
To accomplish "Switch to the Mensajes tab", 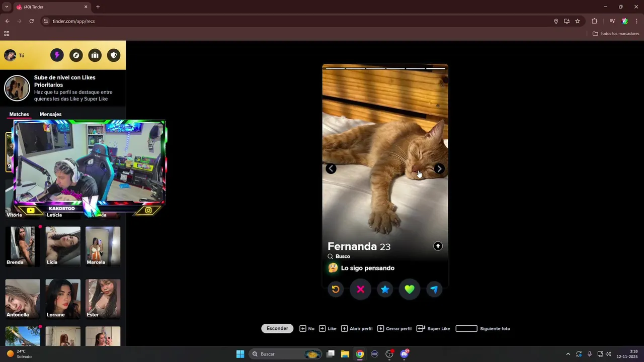I will tap(50, 114).
